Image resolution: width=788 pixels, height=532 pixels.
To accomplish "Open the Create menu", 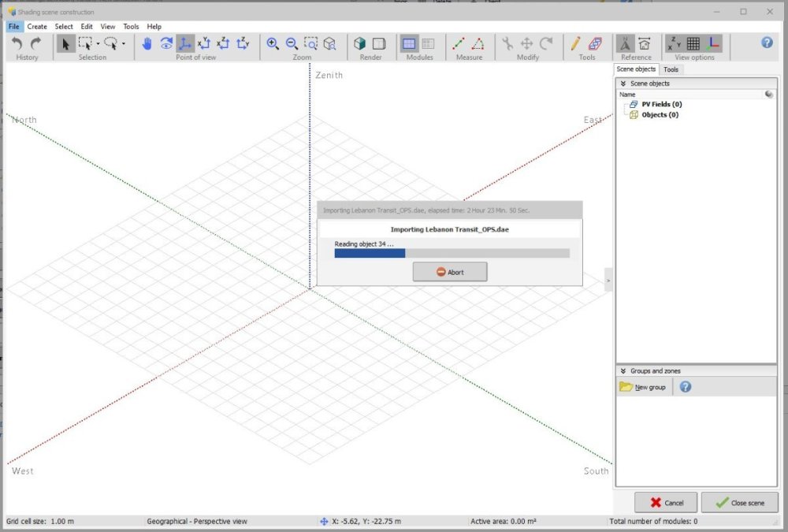I will point(37,26).
